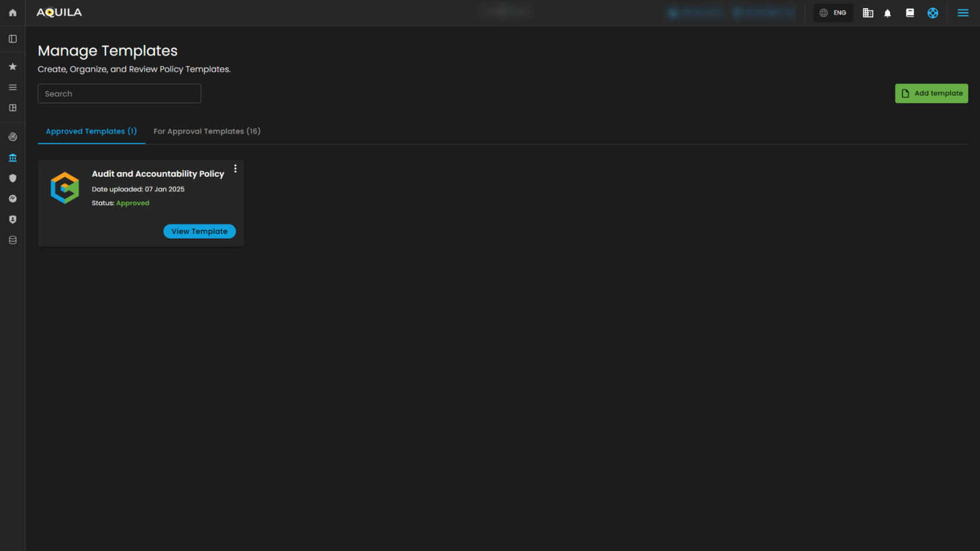Click the blue life-ring support icon
The width and height of the screenshot is (980, 551).
[933, 12]
